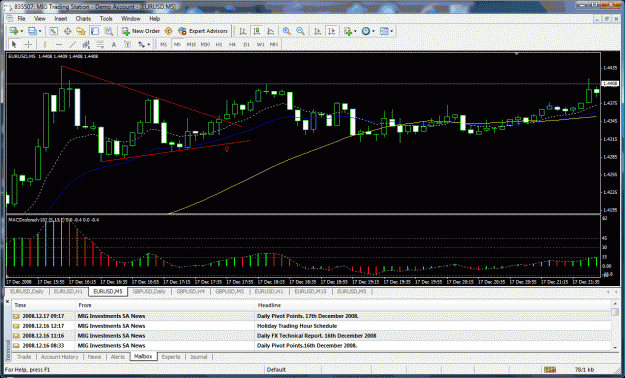
Task: Switch chart to D1 timeframe
Action: (246, 44)
